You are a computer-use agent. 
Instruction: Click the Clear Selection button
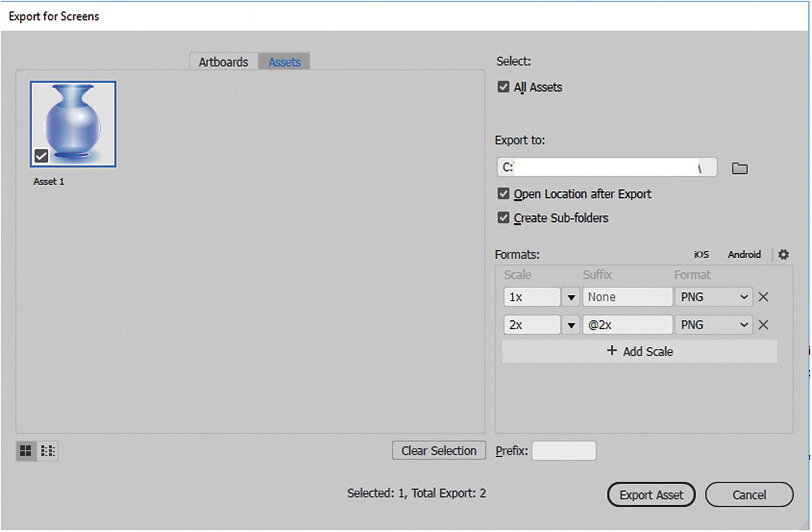point(439,450)
